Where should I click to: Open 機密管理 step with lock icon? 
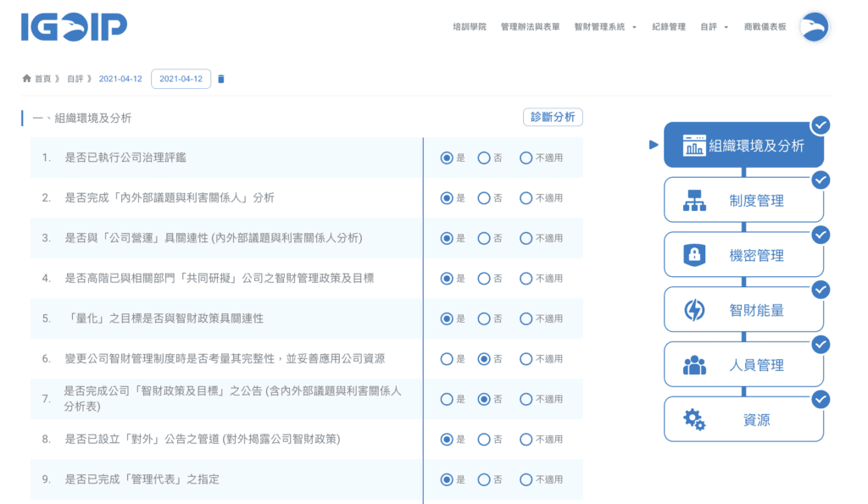click(x=743, y=256)
